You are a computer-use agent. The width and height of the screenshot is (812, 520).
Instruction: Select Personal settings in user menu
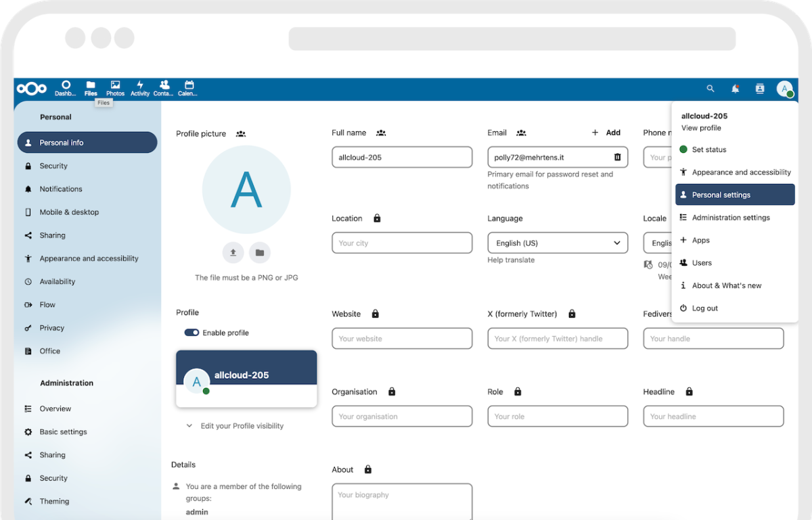(x=735, y=195)
